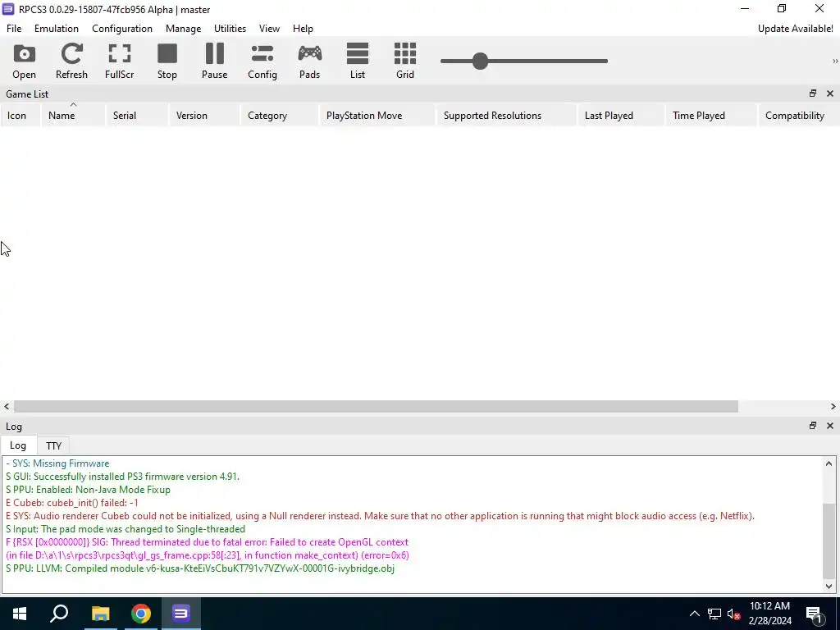
Task: Open the taskbar clock and date
Action: 769,614
